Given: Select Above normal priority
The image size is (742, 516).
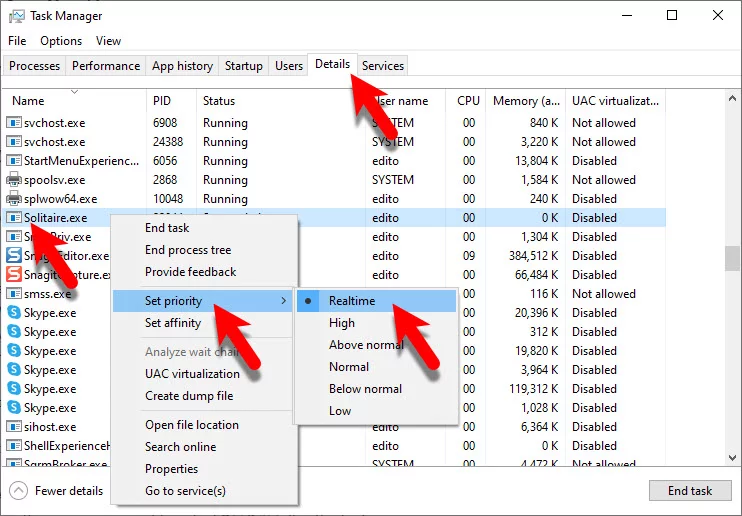Looking at the screenshot, I should click(x=376, y=345).
